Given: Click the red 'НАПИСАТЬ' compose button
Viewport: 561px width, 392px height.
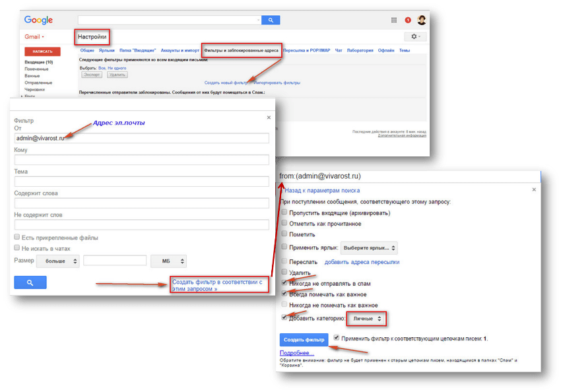Looking at the screenshot, I should coord(43,51).
